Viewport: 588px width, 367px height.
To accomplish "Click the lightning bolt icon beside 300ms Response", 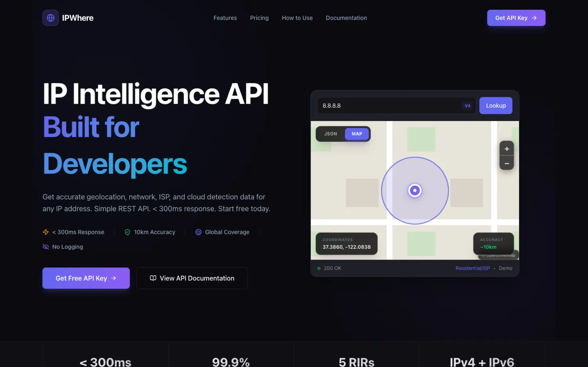I will [46, 232].
